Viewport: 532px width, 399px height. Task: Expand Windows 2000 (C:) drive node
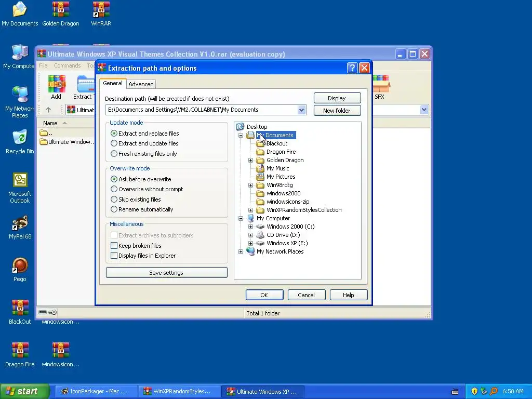pos(251,227)
